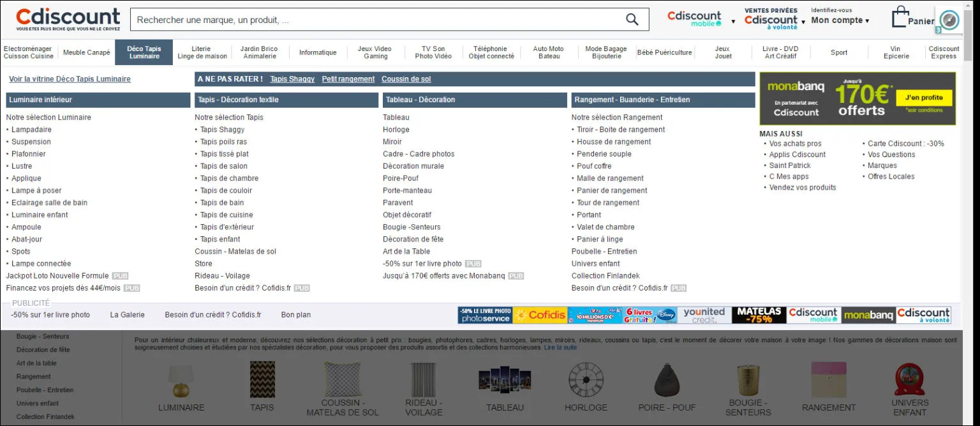Viewport: 980px width, 426px height.
Task: Open the Plafonnier link
Action: click(29, 154)
